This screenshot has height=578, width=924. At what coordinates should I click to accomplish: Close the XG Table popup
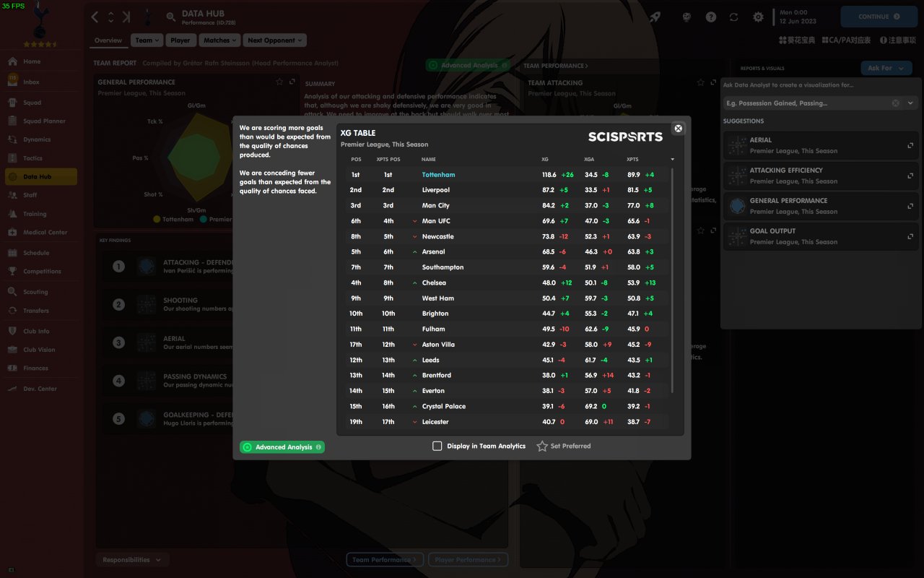pos(678,129)
